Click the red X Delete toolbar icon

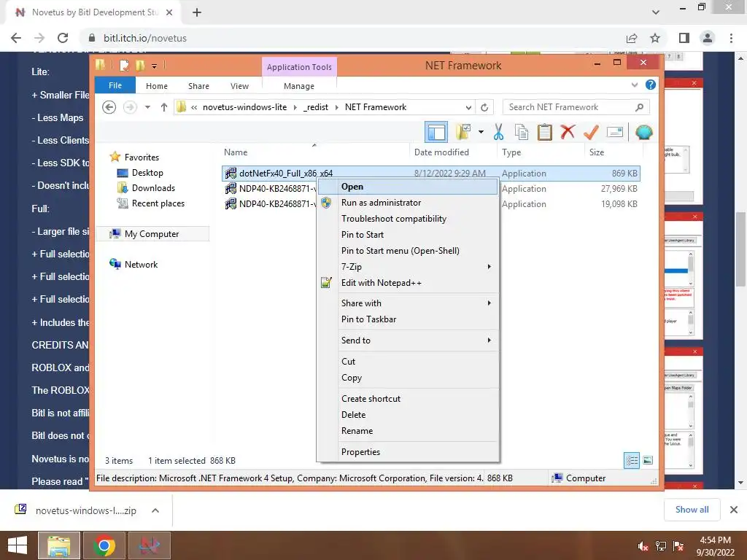point(568,132)
